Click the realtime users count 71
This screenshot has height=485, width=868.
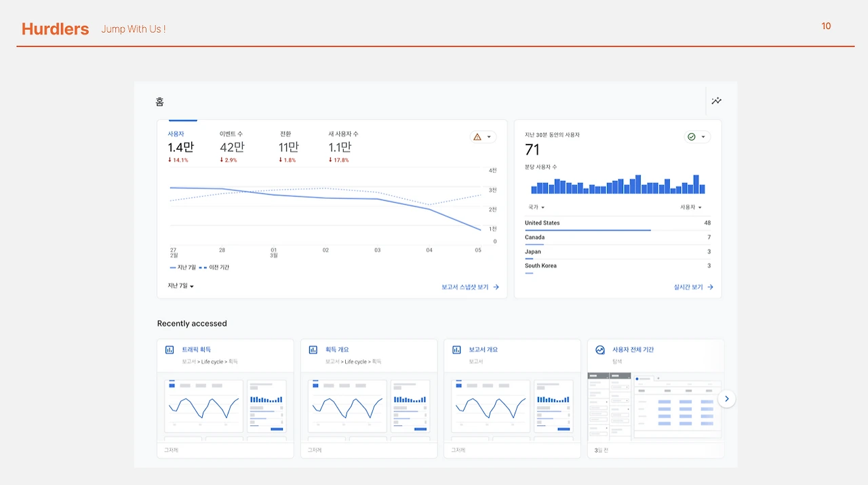click(532, 150)
